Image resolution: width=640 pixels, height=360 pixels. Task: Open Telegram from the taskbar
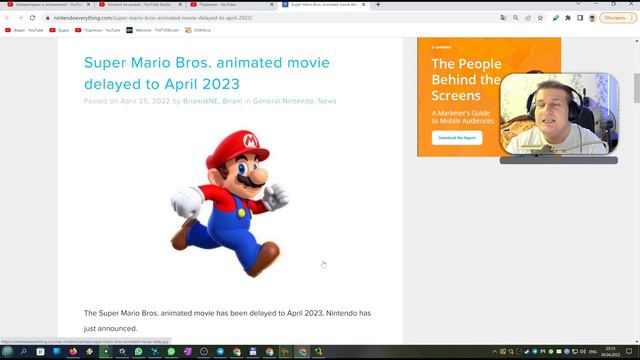coord(220,351)
